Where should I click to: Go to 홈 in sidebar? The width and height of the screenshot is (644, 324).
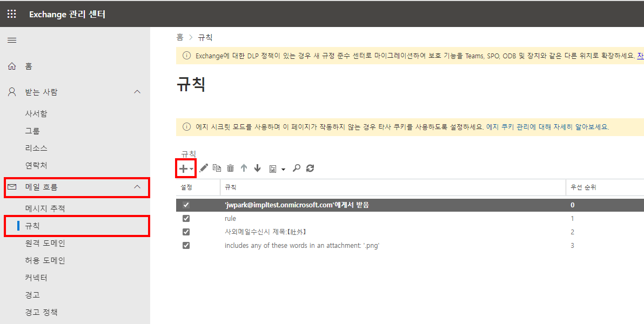pyautogui.click(x=28, y=66)
